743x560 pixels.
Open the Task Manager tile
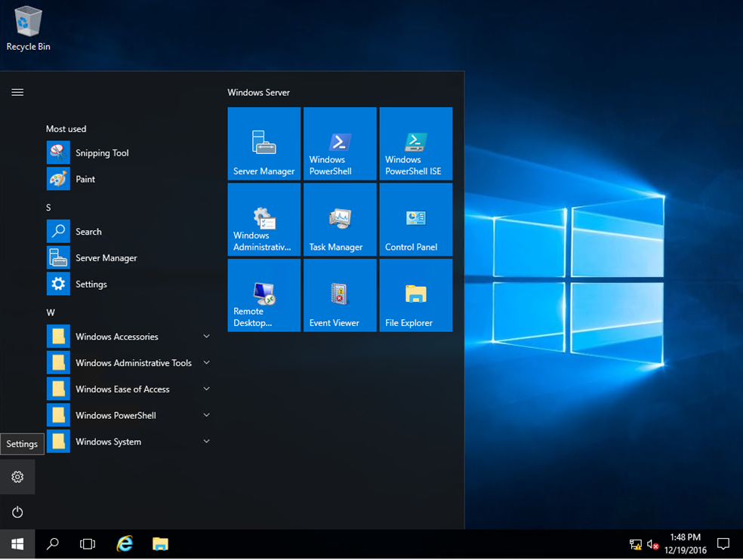(x=339, y=220)
